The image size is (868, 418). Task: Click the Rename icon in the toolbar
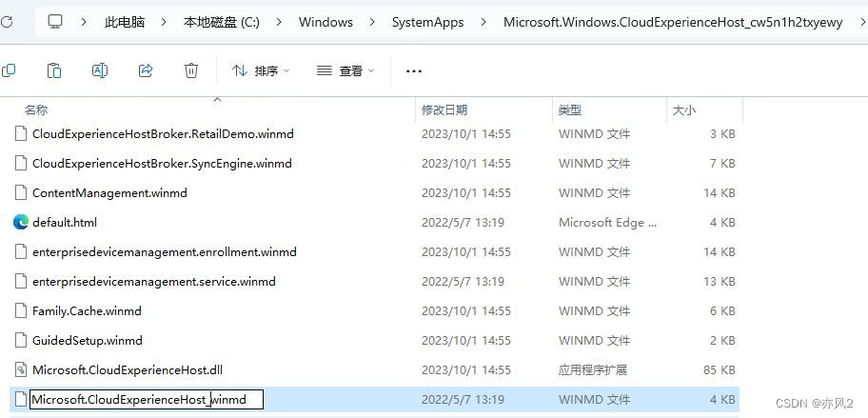tap(100, 70)
